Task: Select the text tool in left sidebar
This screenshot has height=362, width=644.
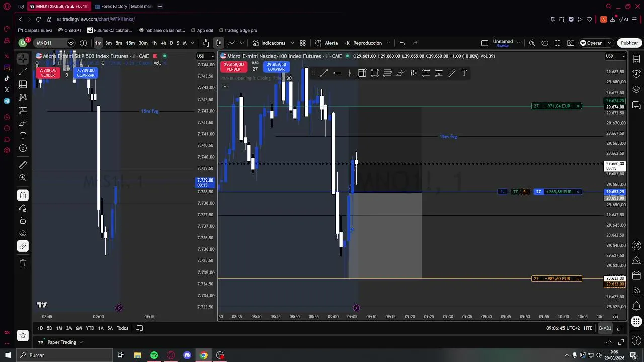Action: (23, 136)
